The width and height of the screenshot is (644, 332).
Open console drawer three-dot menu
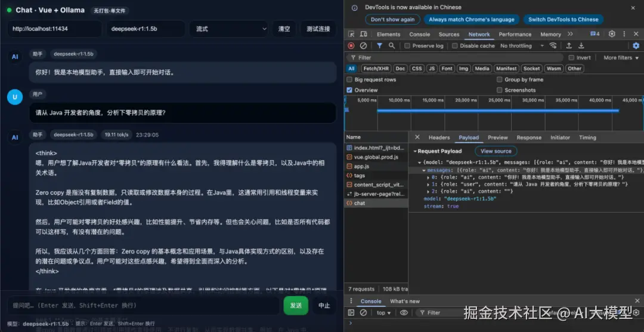[351, 301]
